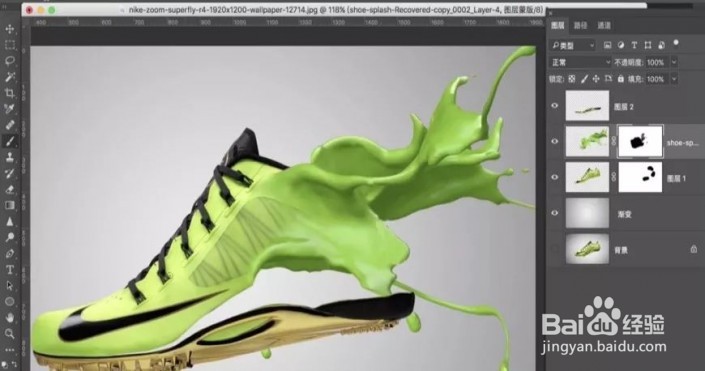
Task: Filter layers by text type
Action: (x=634, y=45)
